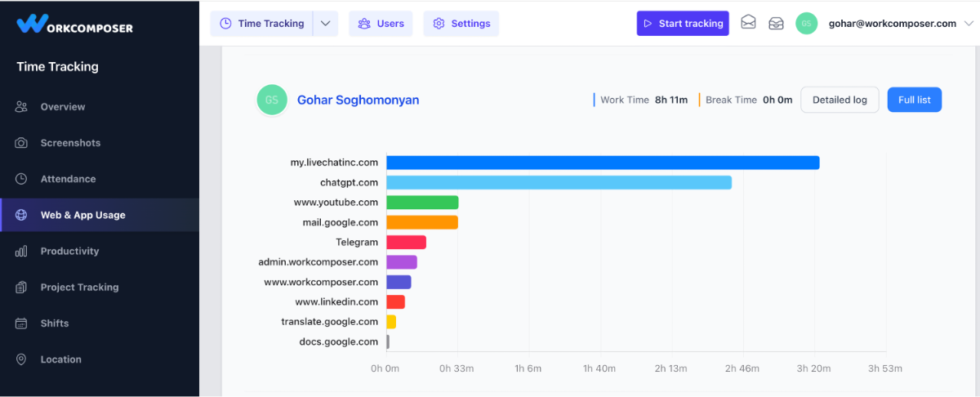
Task: Click the mail.google.com chart label
Action: coord(341,222)
